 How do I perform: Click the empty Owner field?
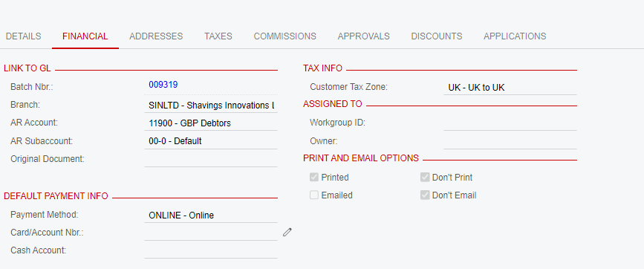click(x=510, y=141)
